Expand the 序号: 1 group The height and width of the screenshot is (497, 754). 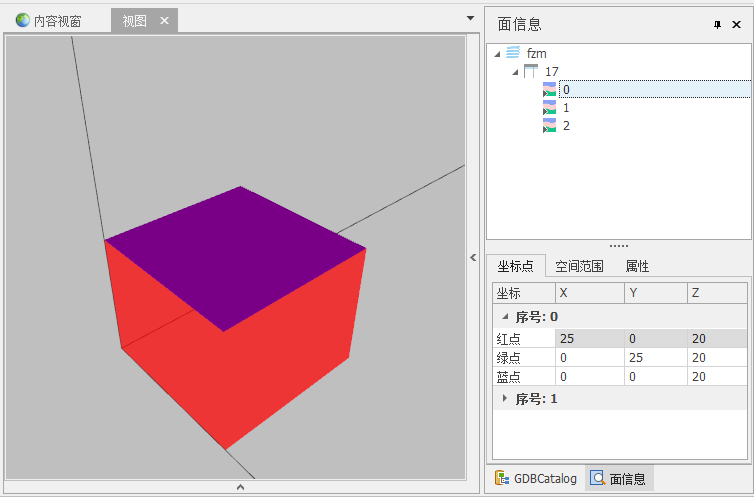coord(504,399)
